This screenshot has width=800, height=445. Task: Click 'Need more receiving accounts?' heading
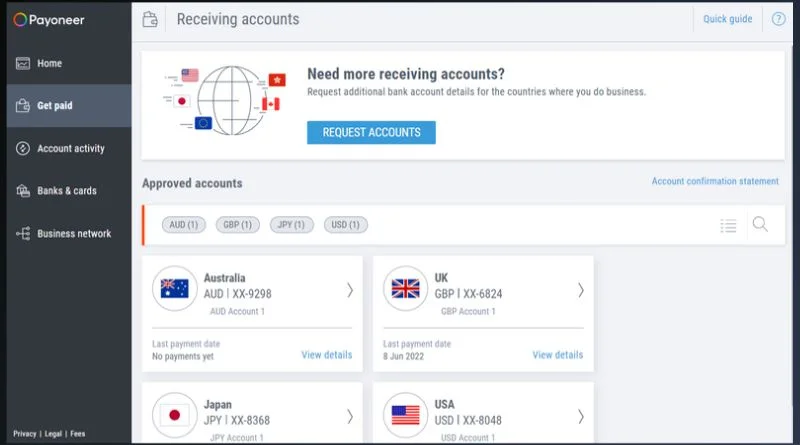click(406, 74)
